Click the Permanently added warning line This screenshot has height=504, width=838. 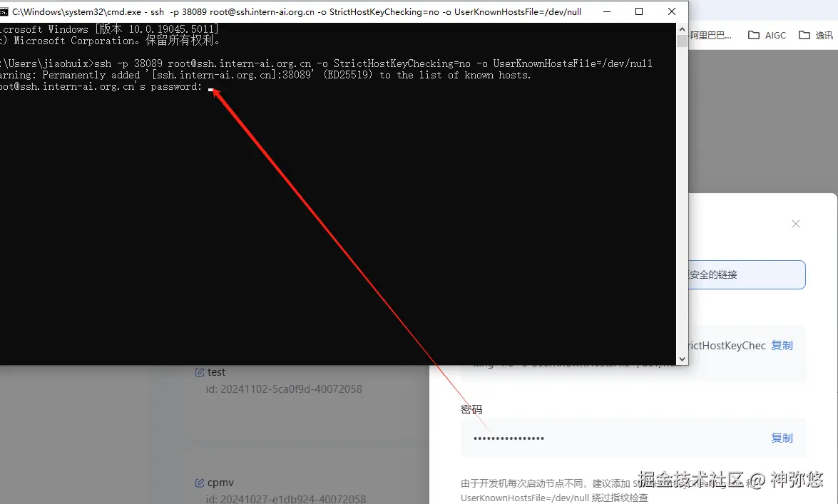[265, 76]
